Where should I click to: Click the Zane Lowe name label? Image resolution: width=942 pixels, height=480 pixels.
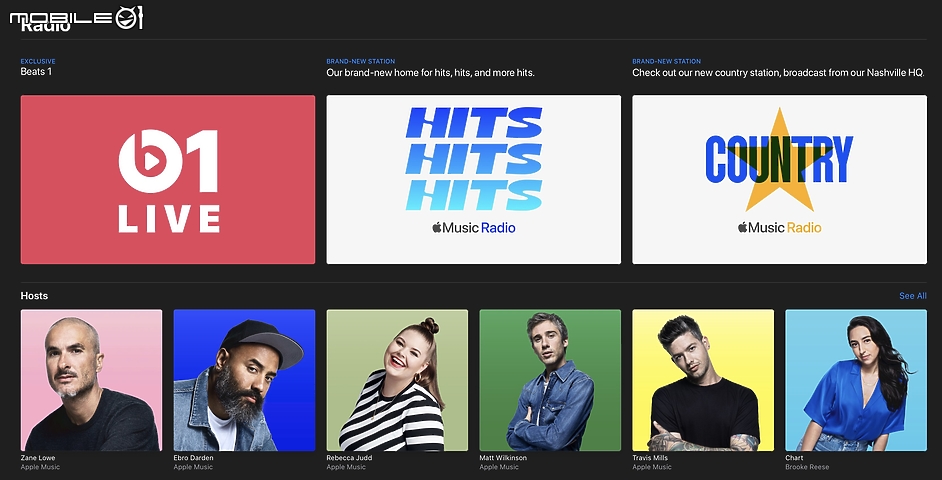pyautogui.click(x=38, y=458)
